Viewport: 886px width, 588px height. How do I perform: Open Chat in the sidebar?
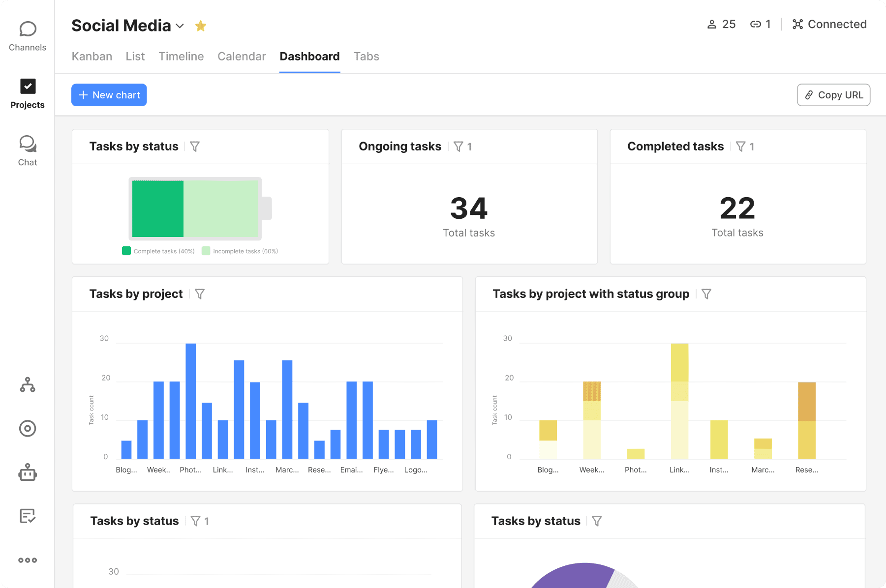pos(28,151)
